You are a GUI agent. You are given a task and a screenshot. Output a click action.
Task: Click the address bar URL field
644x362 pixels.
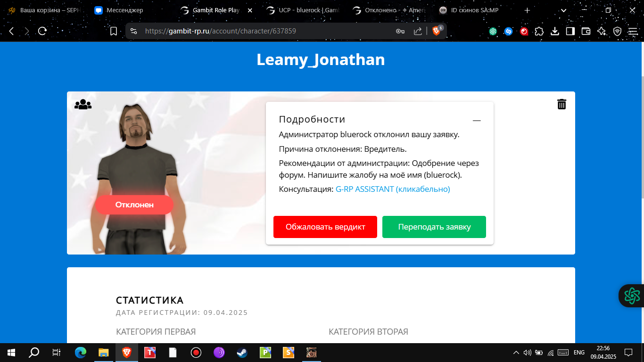(264, 31)
